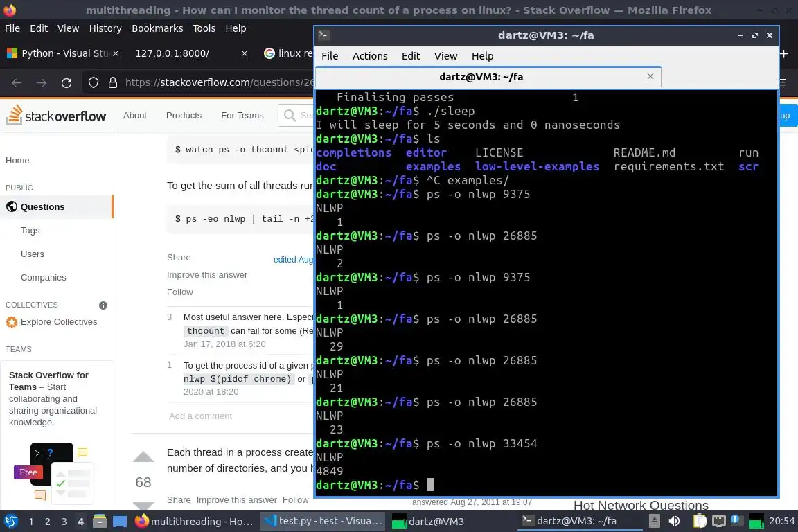The width and height of the screenshot is (798, 532).
Task: Open Companies in the sidebar
Action: pyautogui.click(x=43, y=278)
